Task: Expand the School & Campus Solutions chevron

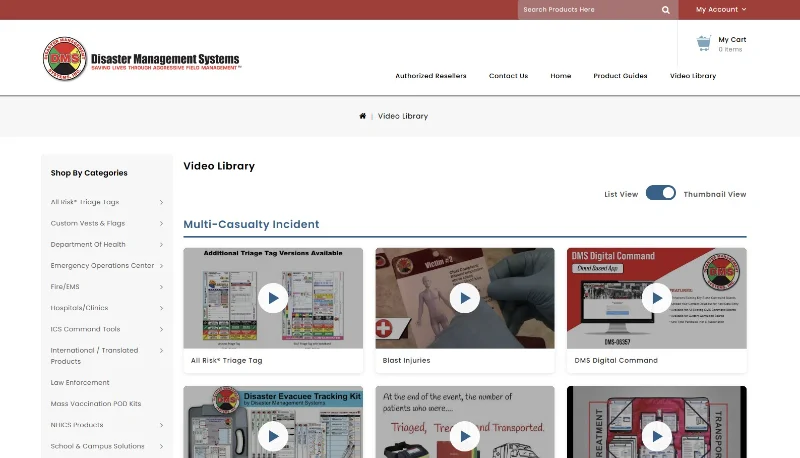Action: coord(161,446)
